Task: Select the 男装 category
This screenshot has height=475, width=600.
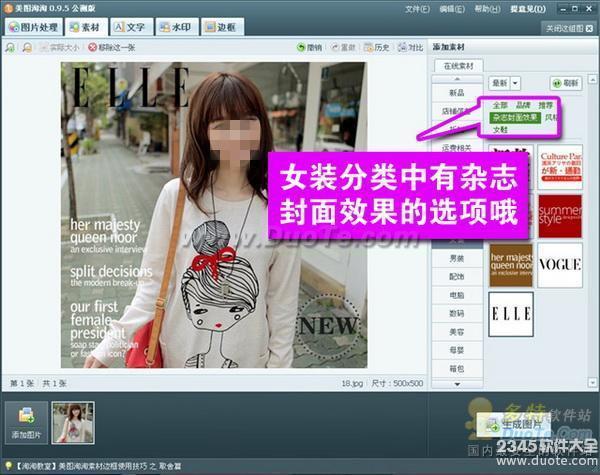Action: 457,258
